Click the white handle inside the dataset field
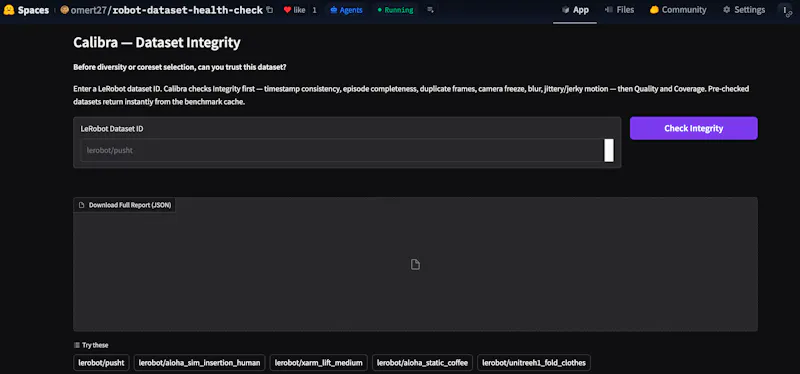The image size is (800, 374). tap(609, 151)
